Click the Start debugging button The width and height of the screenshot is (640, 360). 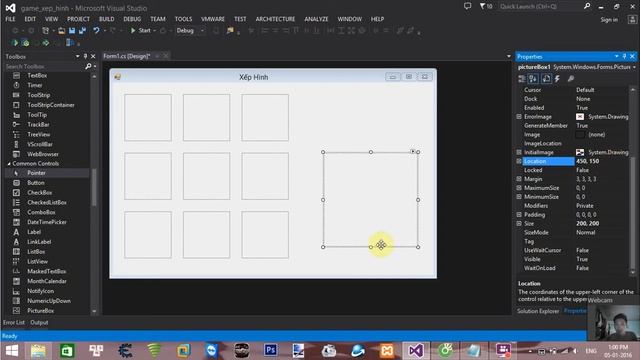click(141, 31)
